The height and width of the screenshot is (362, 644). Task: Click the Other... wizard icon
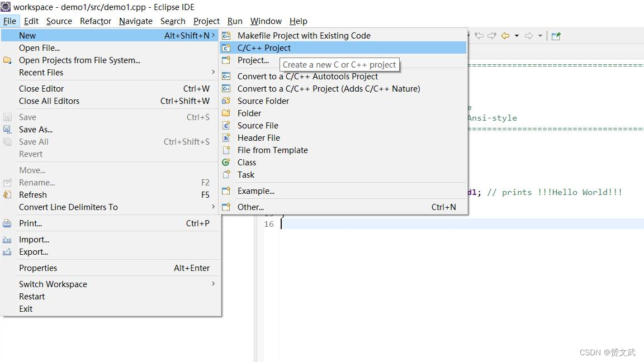pos(226,207)
